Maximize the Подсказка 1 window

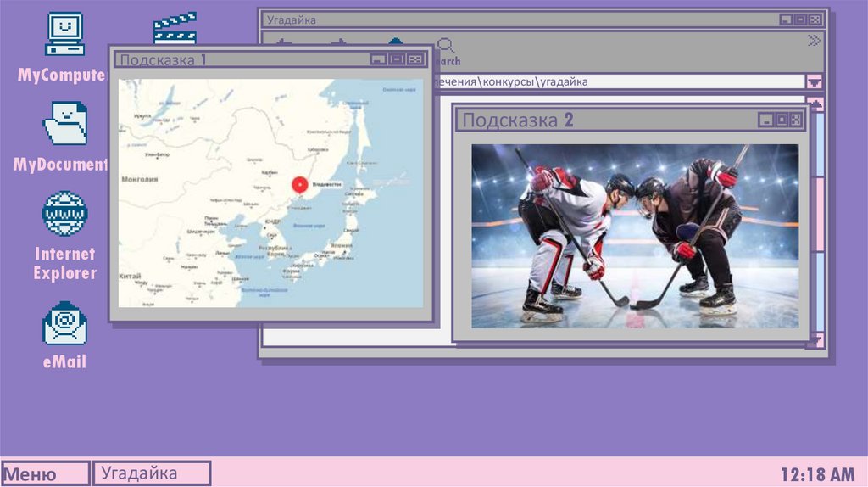click(397, 59)
